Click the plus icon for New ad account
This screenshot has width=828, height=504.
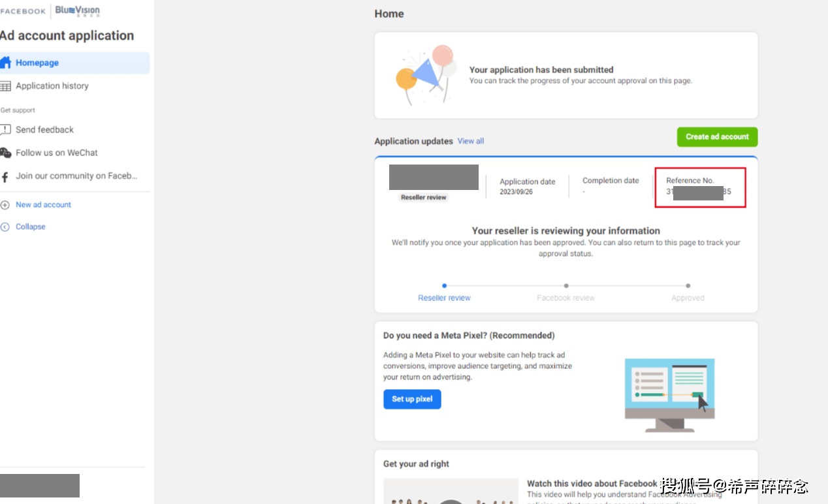point(5,205)
